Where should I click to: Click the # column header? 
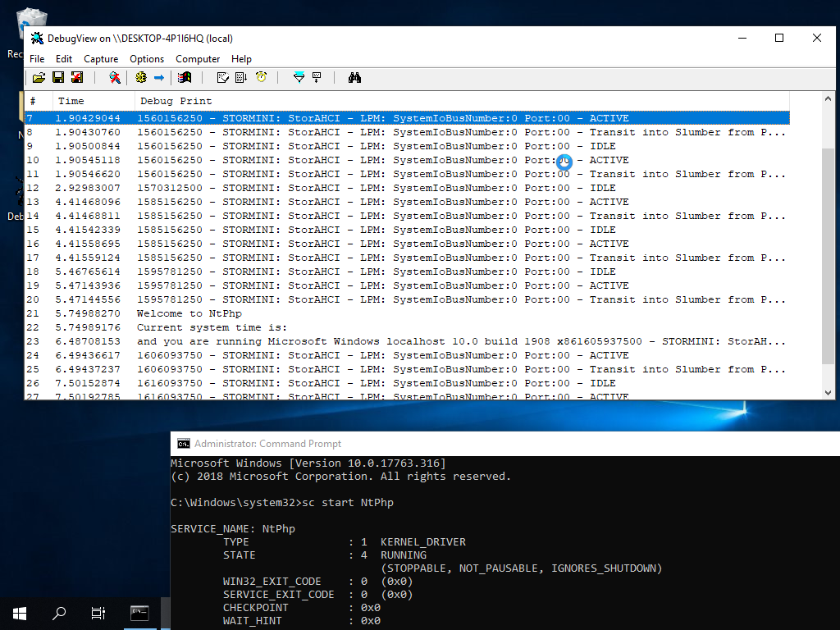(x=39, y=101)
